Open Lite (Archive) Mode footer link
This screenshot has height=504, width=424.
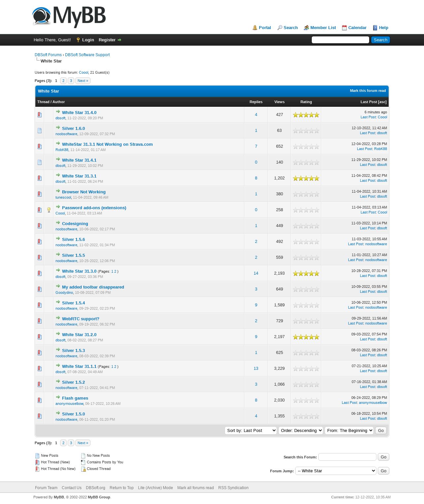point(155,488)
